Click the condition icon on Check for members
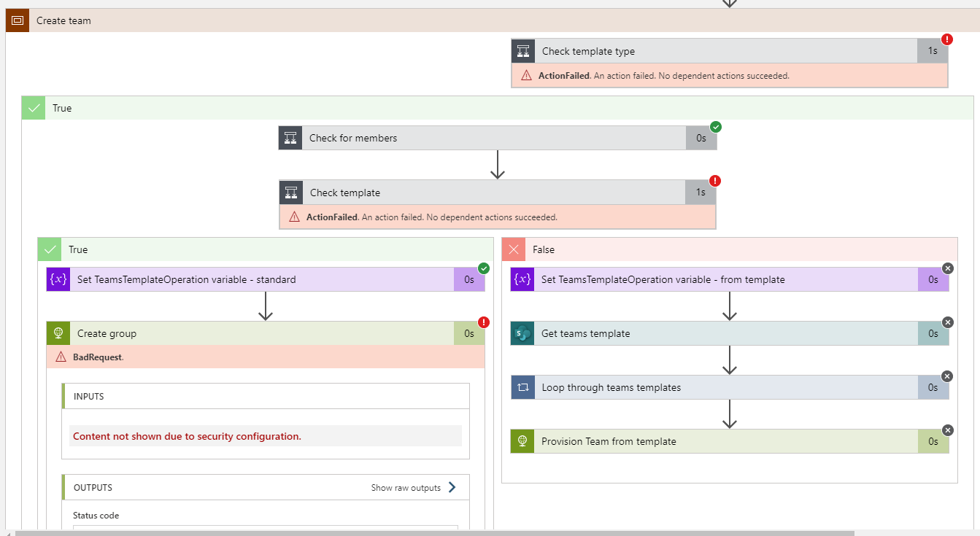Screen dimensions: 980x536 [x=290, y=137]
